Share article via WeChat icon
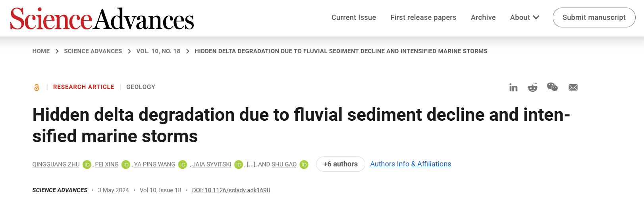 552,87
